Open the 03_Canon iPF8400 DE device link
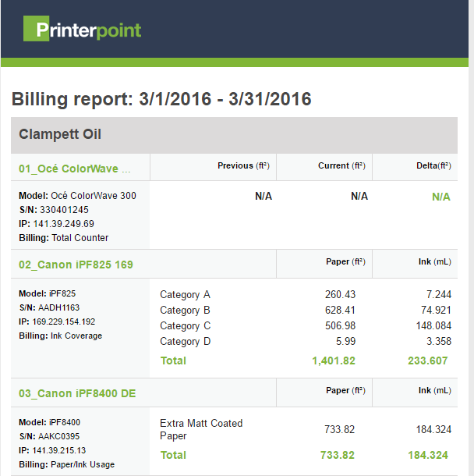 click(x=77, y=393)
